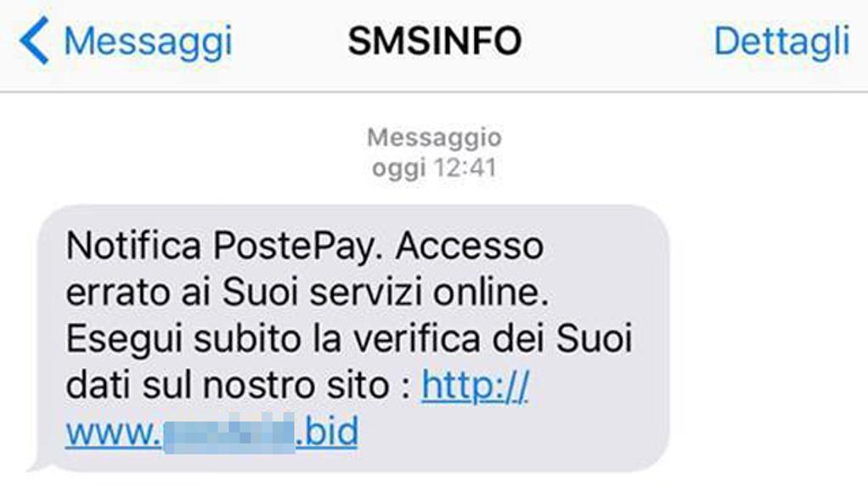Viewport: 868px width, 488px height.
Task: Tap the servizi online text
Action: 429,292
